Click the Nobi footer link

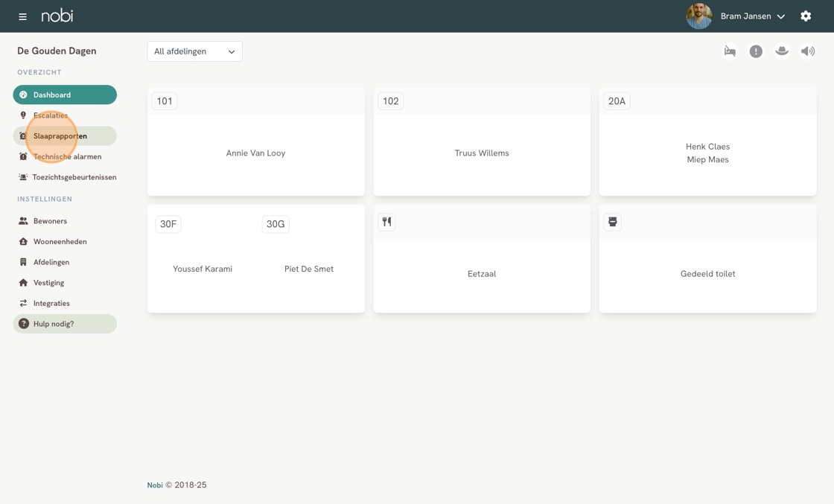click(x=155, y=485)
